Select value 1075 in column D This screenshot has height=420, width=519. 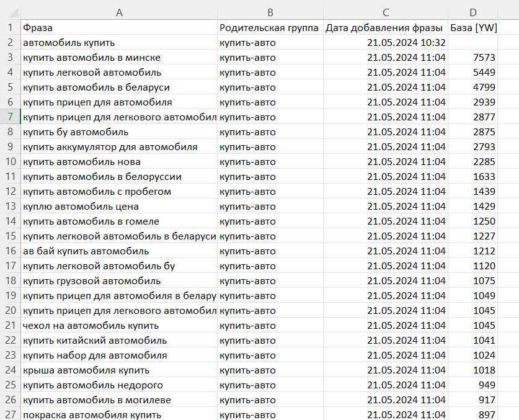point(472,281)
